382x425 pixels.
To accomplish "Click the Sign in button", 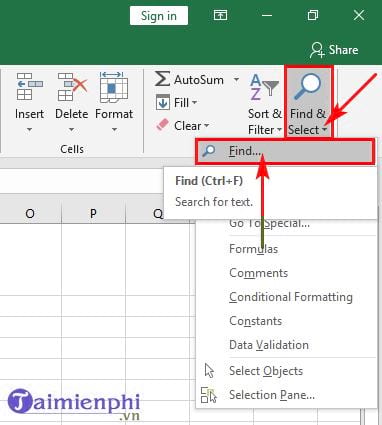I will [159, 16].
